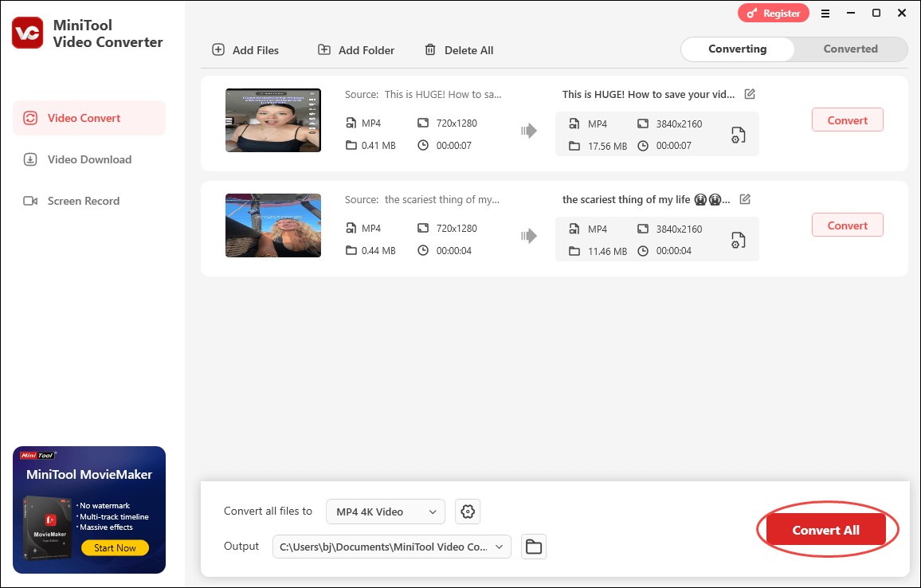
Task: Click the '11.46 MB' output size
Action: 607,252
